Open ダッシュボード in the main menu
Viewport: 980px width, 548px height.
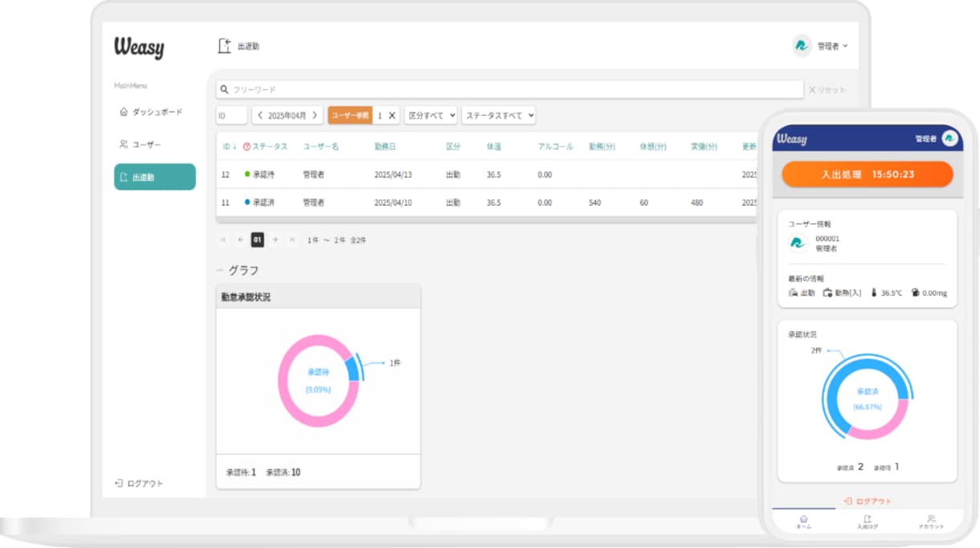click(x=151, y=112)
